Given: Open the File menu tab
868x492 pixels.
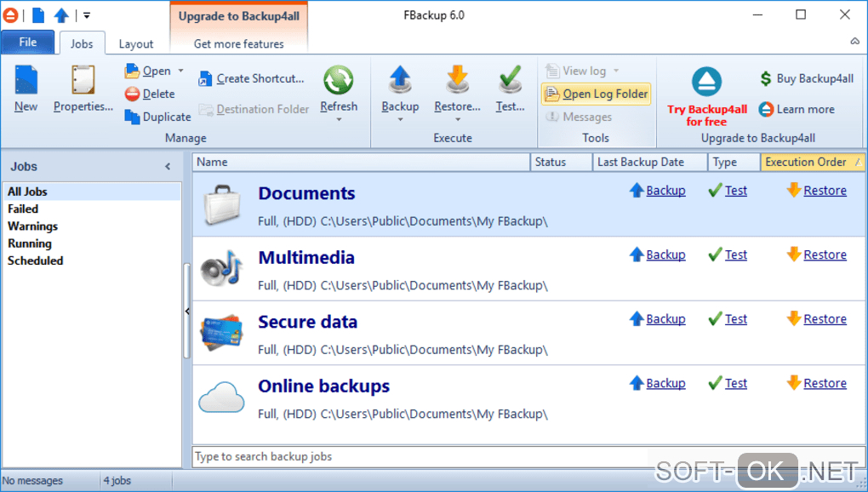Looking at the screenshot, I should (28, 43).
